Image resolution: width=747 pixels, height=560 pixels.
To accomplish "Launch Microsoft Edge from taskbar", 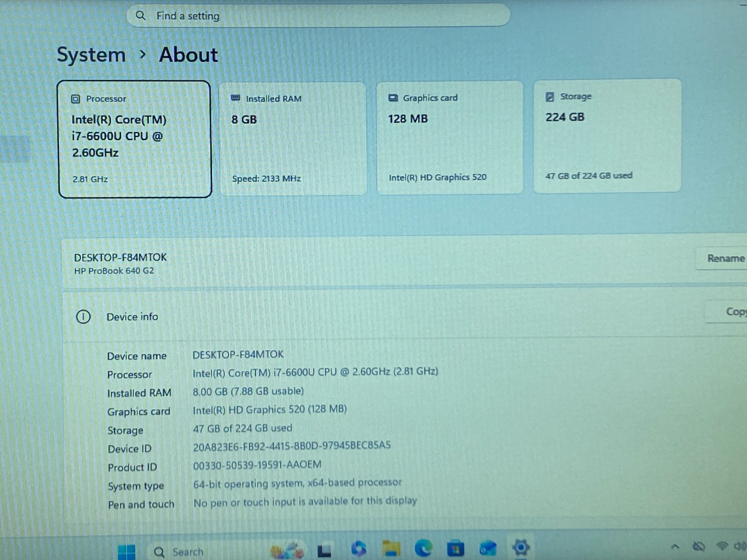I will click(423, 547).
